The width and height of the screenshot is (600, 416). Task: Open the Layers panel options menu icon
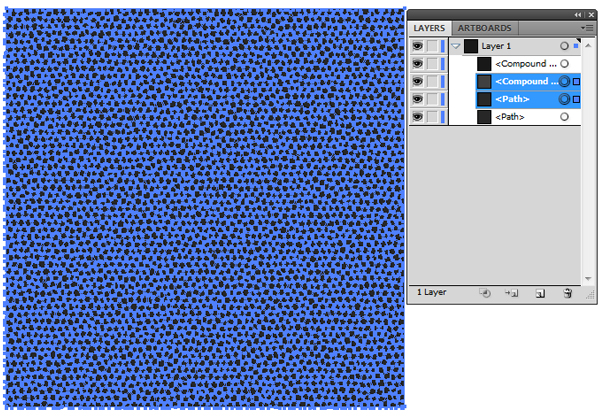[587, 28]
